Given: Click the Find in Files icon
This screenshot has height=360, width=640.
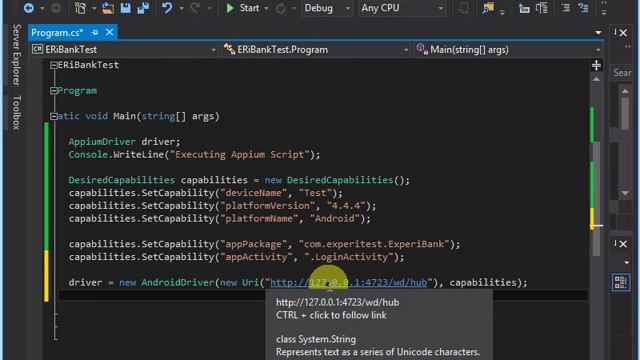Looking at the screenshot, I should tap(488, 8).
